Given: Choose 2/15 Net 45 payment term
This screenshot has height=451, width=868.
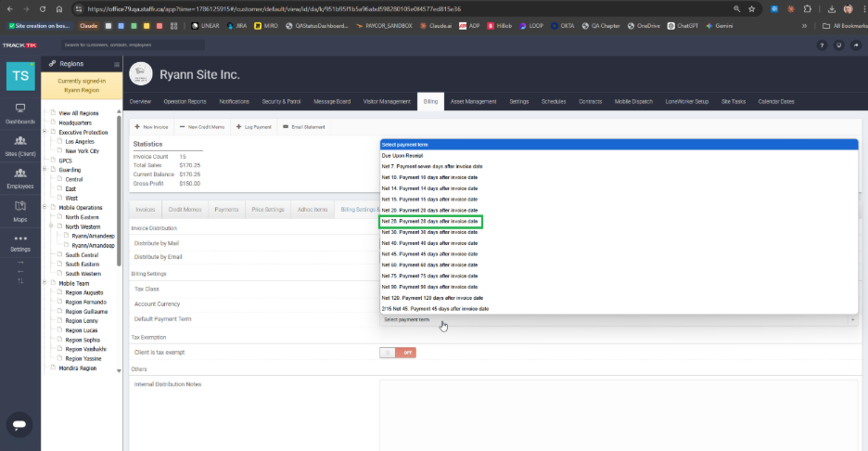Looking at the screenshot, I should pyautogui.click(x=619, y=309).
